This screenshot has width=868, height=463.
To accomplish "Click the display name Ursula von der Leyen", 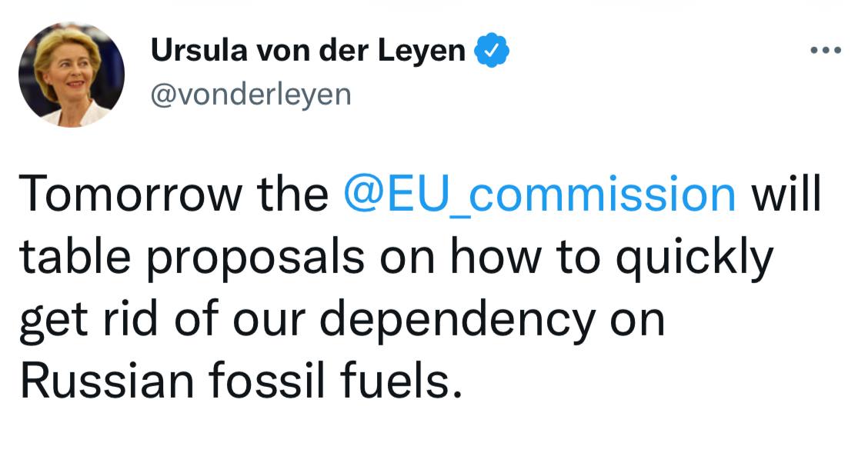I will coord(309,52).
